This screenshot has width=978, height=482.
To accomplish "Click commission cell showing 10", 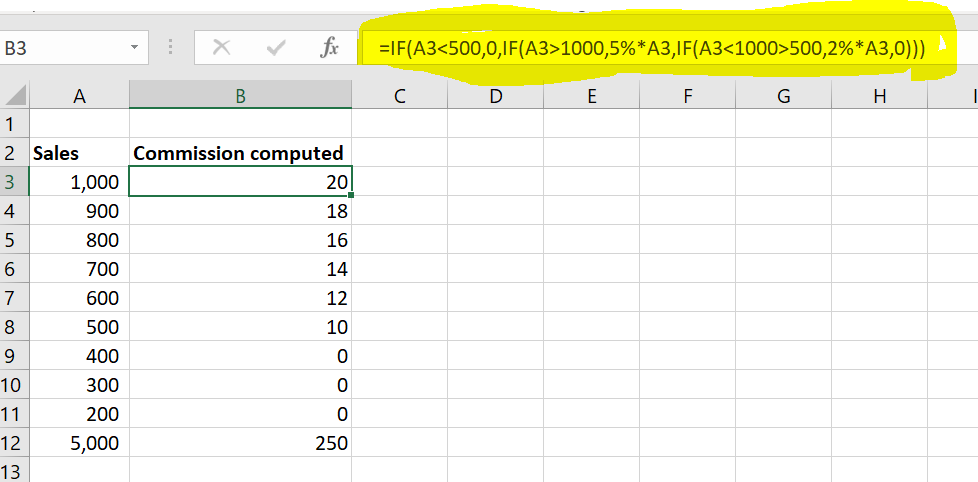I will coord(240,327).
